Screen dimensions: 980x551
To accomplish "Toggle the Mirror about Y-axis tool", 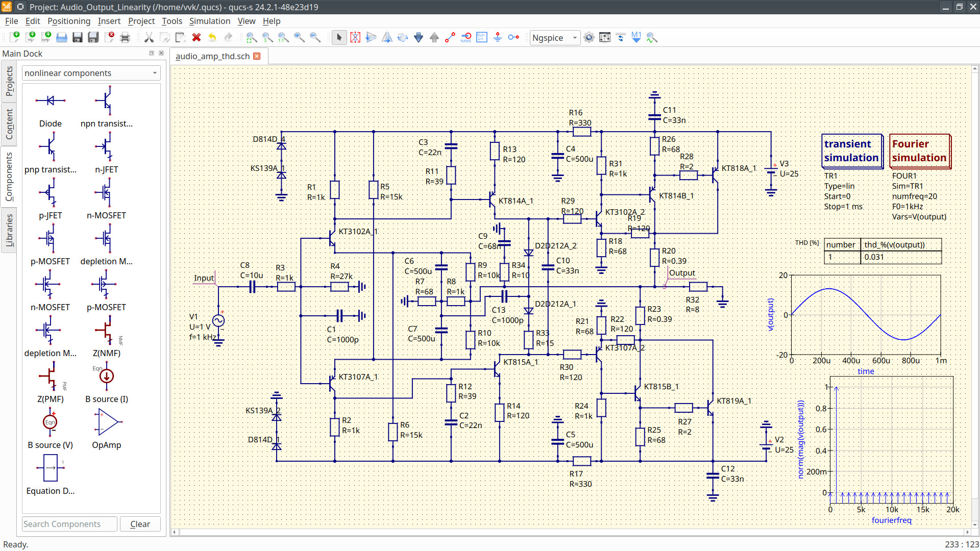I will click(387, 37).
